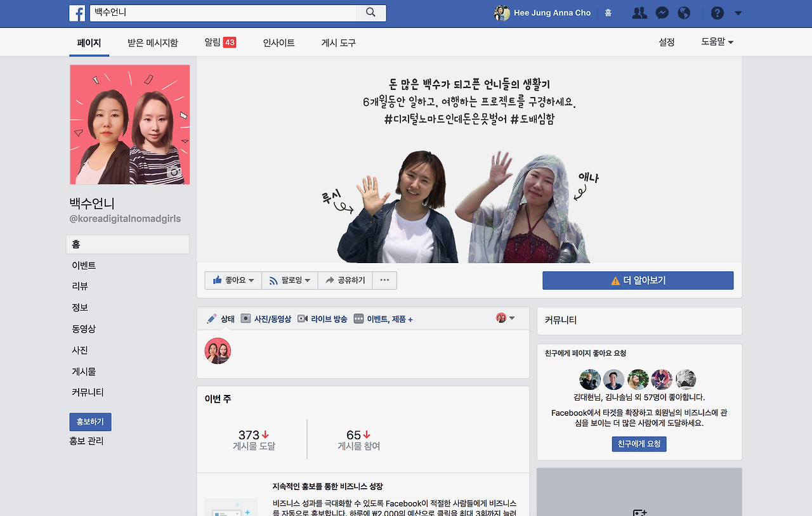Open friend requests icon in top bar
Viewport: 812px width, 516px height.
tap(639, 12)
